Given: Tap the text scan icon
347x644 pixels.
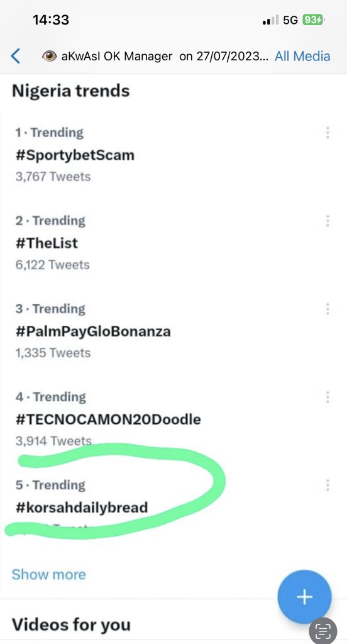Looking at the screenshot, I should (x=322, y=631).
